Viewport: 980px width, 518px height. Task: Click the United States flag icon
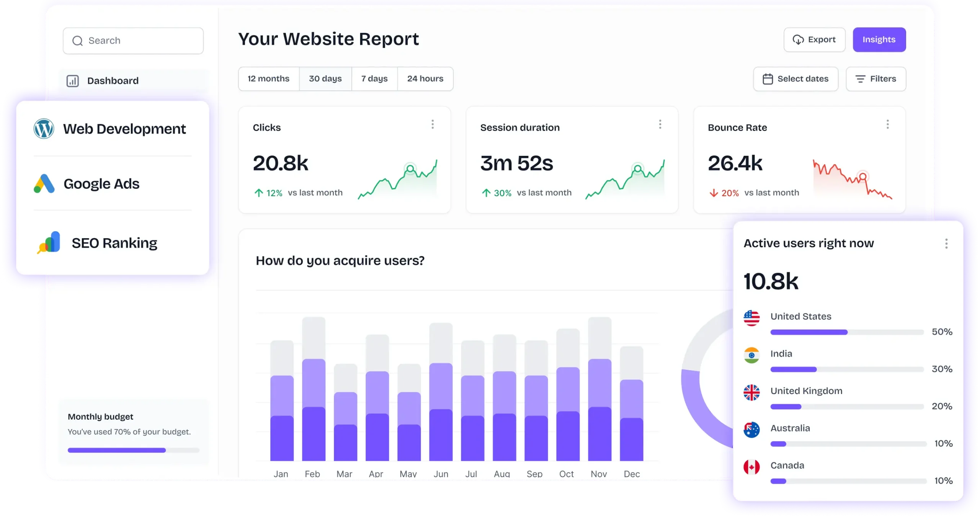[751, 318]
